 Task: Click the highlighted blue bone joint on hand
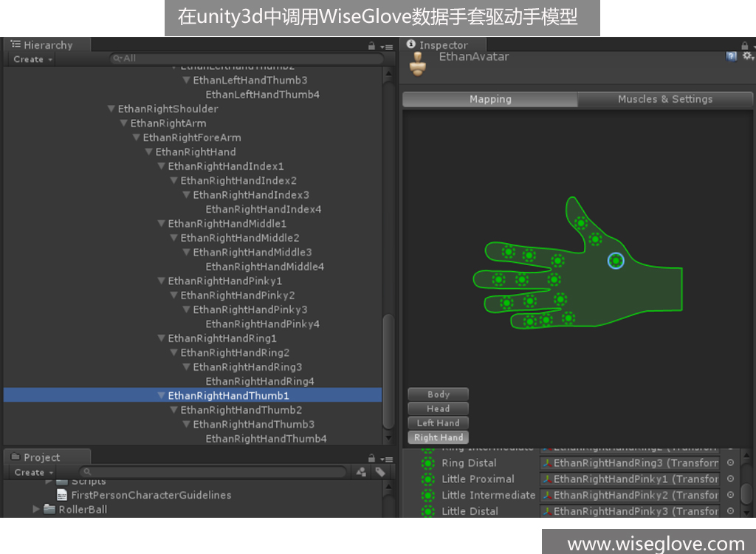tap(616, 260)
